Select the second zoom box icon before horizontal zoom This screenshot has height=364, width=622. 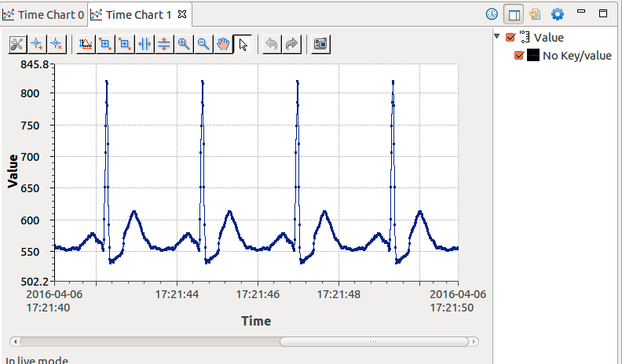125,44
